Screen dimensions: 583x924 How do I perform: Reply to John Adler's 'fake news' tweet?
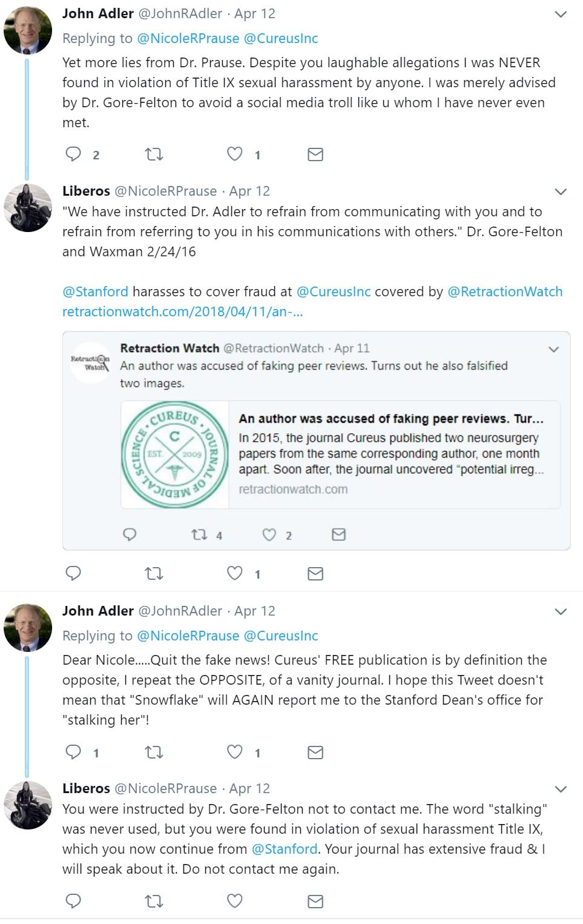pos(73,752)
